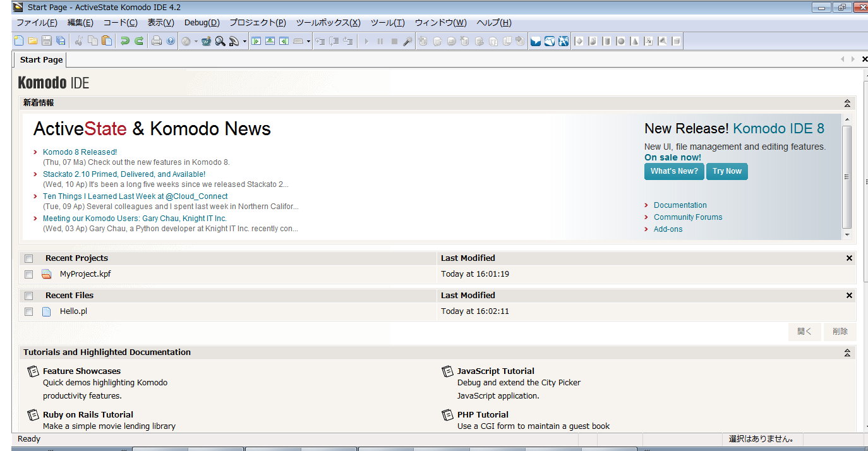Click the Open File folder icon
Screen dimensions: 868x451
[33, 41]
